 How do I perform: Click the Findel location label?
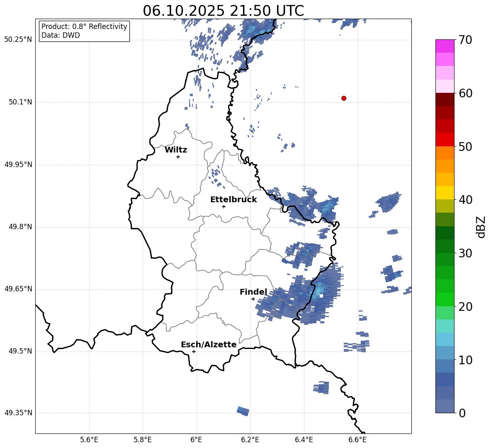[253, 292]
